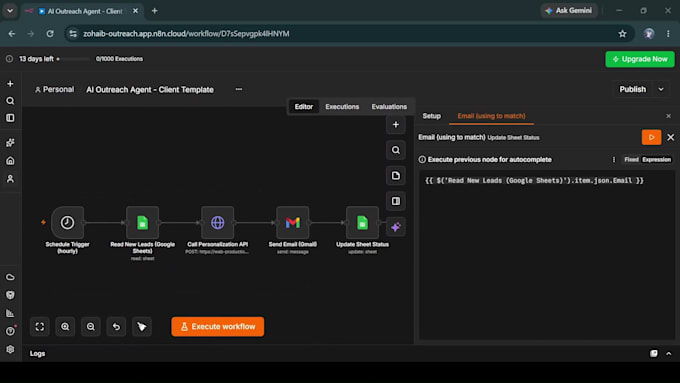Open the help question mark icon
Viewport: 680px width, 383px height.
tap(10, 331)
